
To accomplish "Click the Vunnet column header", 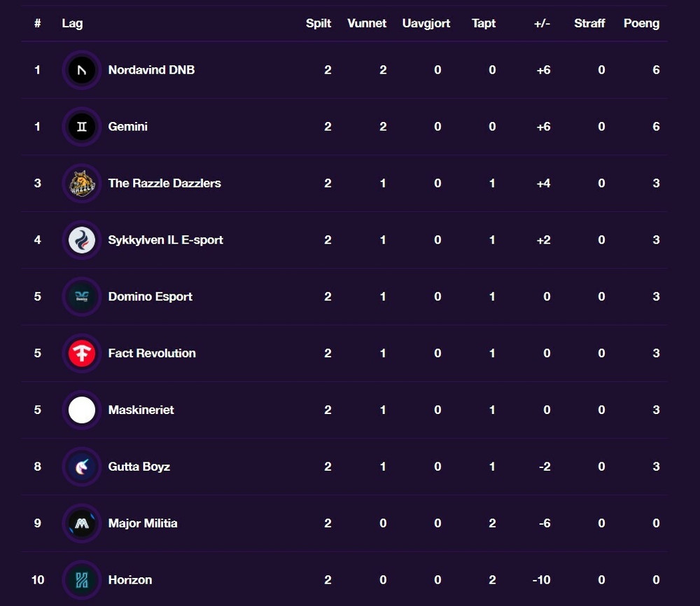I will [367, 23].
